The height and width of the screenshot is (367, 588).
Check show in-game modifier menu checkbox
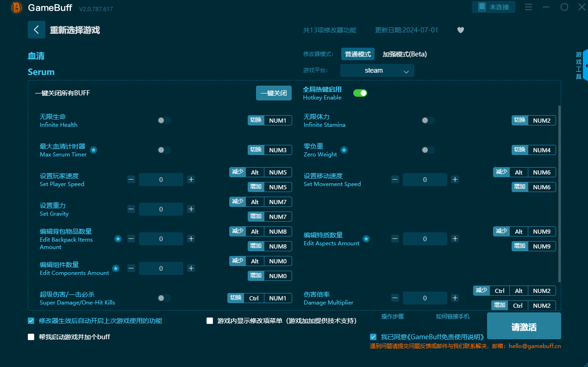tap(210, 321)
